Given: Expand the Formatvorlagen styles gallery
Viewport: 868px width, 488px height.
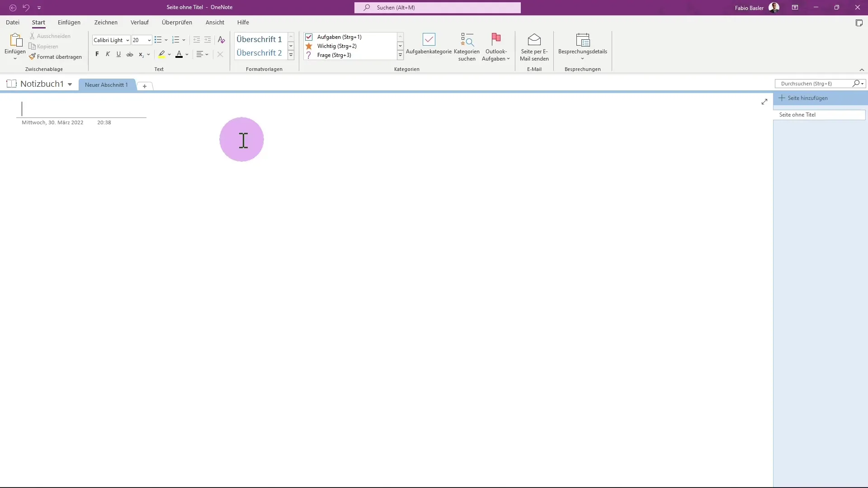Looking at the screenshot, I should coord(291,55).
